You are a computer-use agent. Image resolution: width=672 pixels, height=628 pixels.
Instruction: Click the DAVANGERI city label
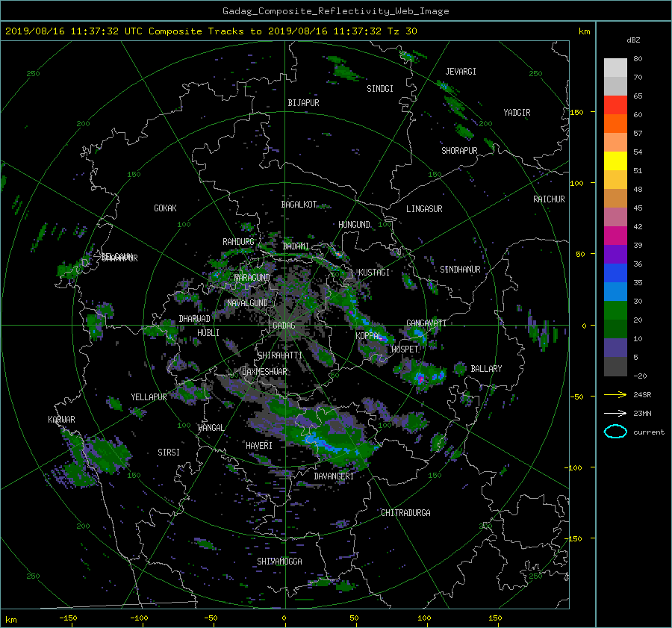(x=334, y=476)
